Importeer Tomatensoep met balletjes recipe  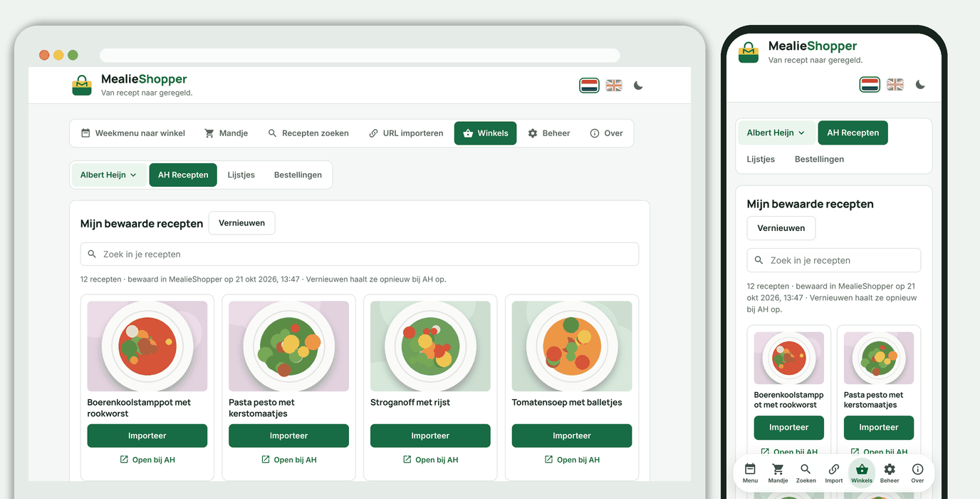[572, 436]
